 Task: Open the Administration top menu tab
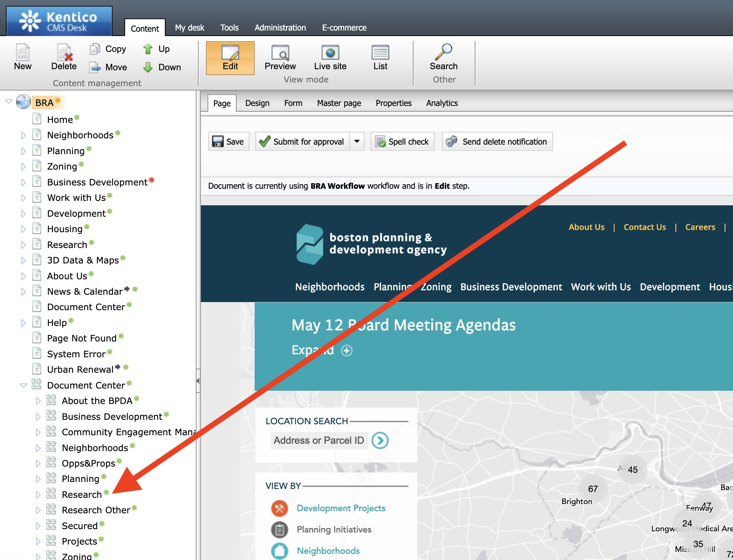[280, 28]
